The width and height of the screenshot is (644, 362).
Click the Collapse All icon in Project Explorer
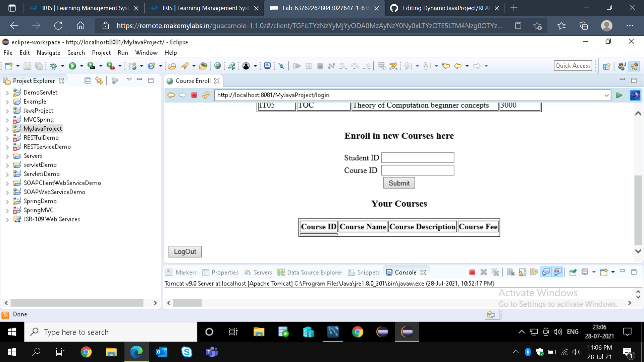point(88,80)
